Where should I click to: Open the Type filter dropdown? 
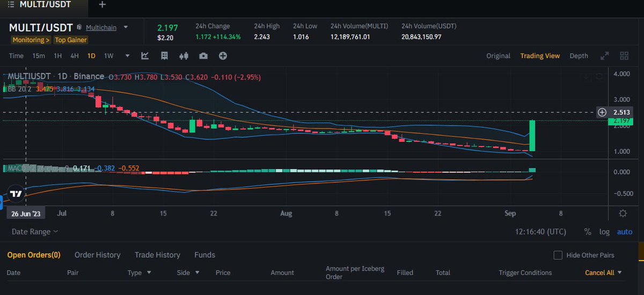tap(139, 272)
